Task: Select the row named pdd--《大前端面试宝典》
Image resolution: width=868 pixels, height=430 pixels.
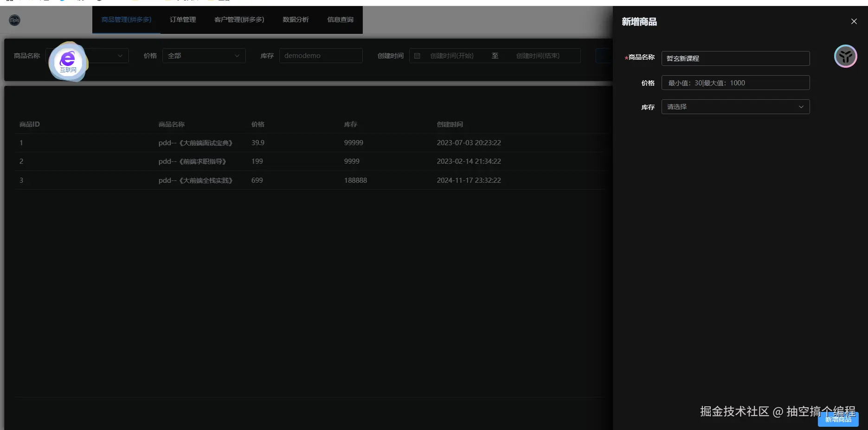Action: pyautogui.click(x=196, y=143)
